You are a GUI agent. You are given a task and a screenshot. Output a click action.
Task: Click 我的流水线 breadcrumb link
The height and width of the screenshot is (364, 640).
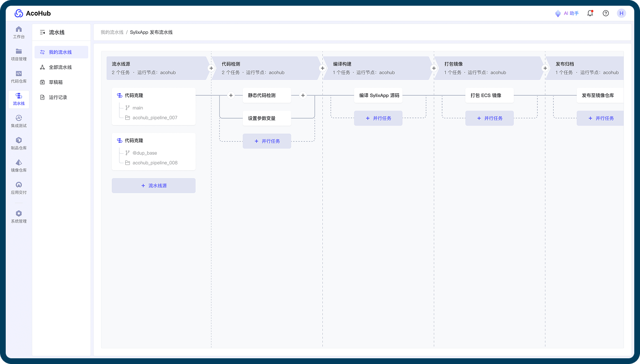pyautogui.click(x=112, y=32)
